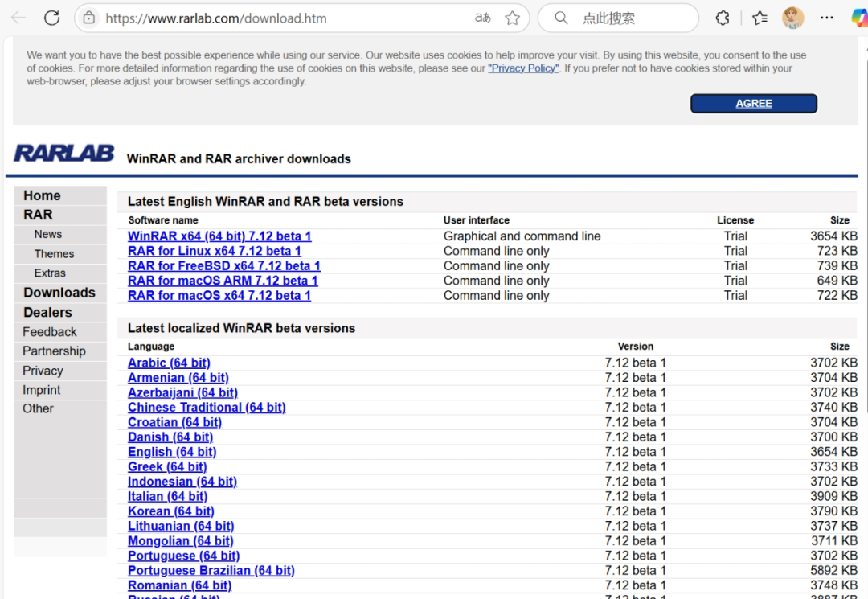Open Downloads in sidebar
The height and width of the screenshot is (599, 868).
pyautogui.click(x=59, y=293)
